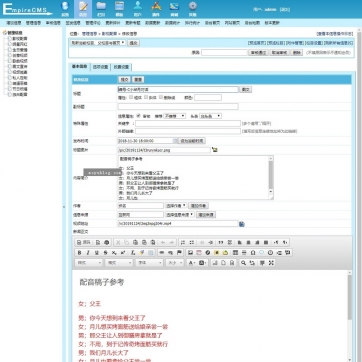Click the EmpireCMS logo
362x362 pixels.
tap(27, 9)
